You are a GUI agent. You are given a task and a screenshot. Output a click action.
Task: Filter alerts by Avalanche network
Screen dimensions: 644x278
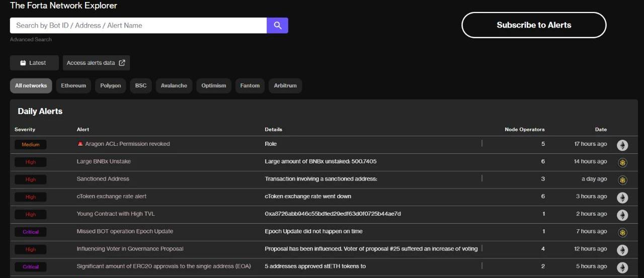pyautogui.click(x=174, y=85)
